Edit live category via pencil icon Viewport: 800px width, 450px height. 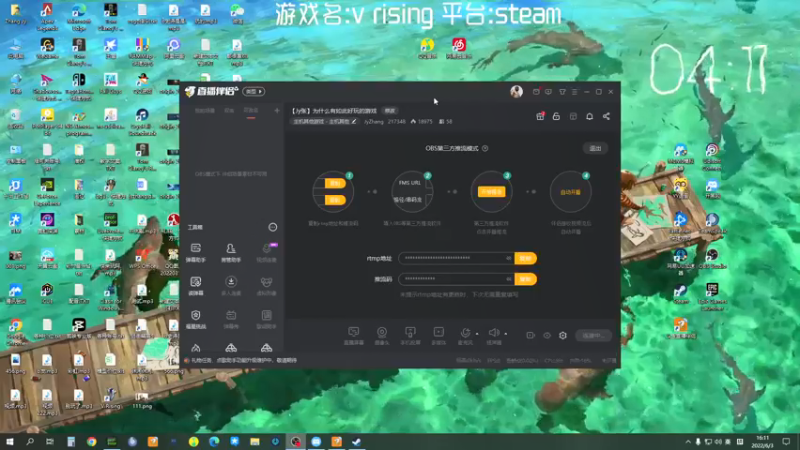(354, 121)
